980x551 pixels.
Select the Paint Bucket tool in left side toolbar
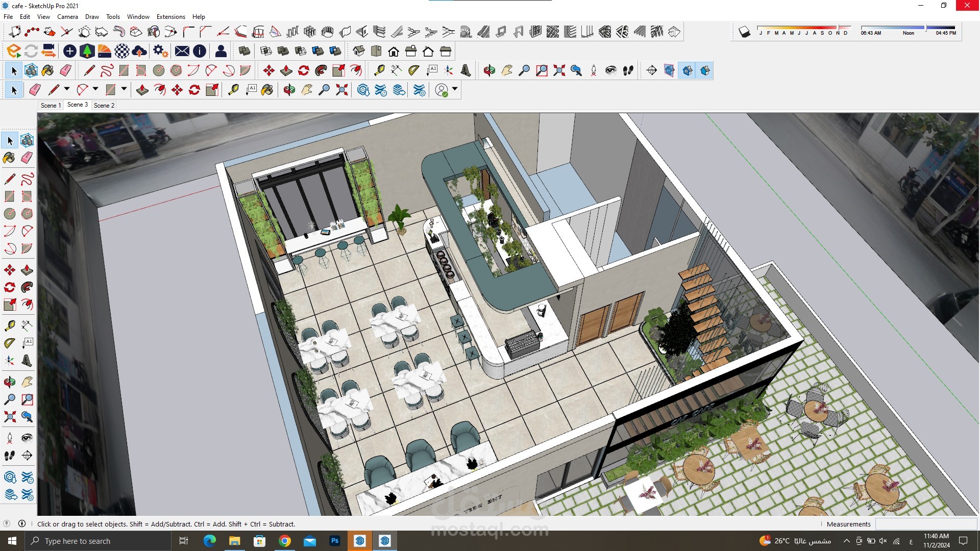click(9, 158)
